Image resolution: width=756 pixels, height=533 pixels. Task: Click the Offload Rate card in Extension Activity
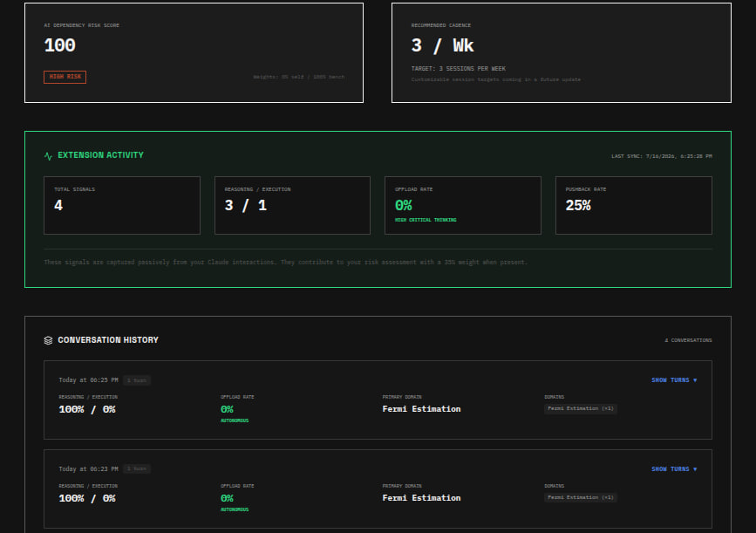click(x=463, y=206)
